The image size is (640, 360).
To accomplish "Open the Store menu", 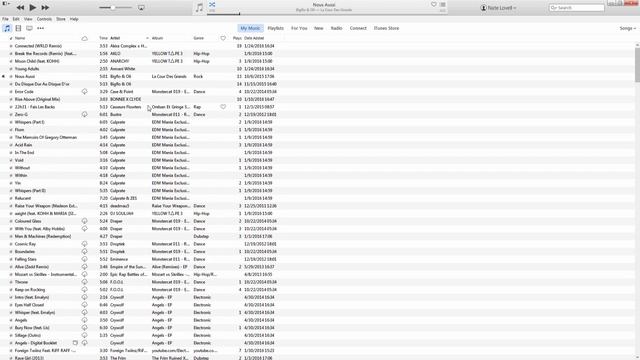I will point(61,19).
